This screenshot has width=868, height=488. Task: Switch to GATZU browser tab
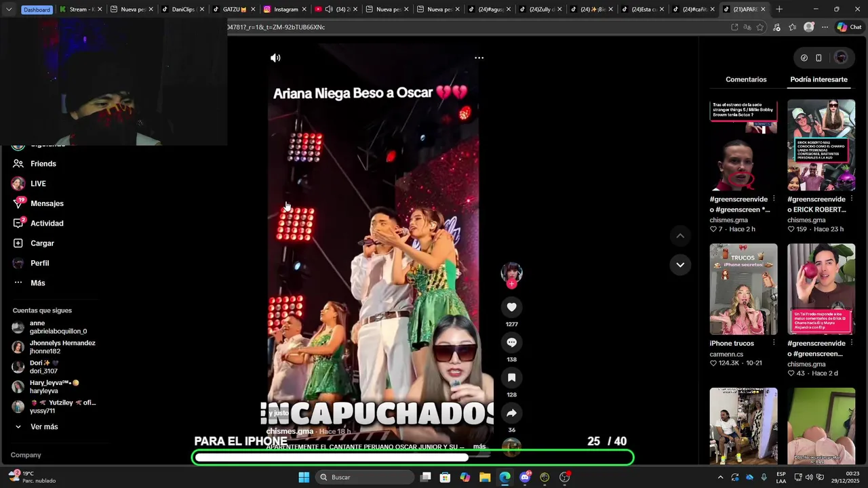click(234, 9)
